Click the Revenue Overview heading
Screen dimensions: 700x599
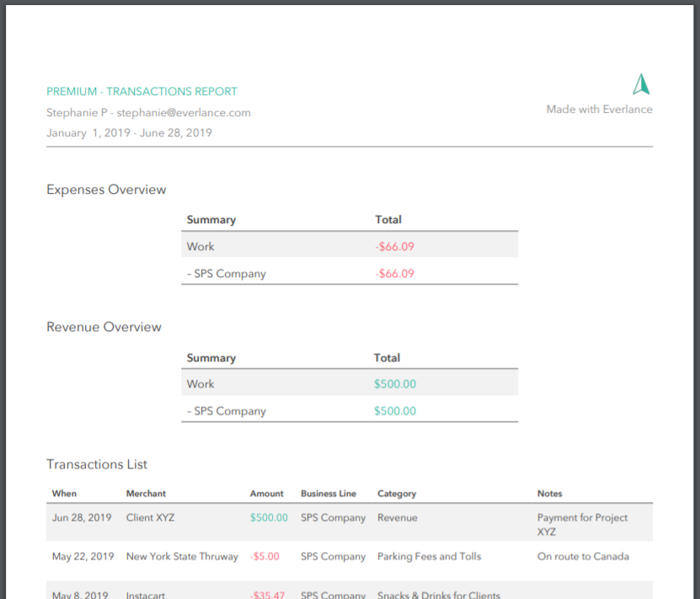(x=104, y=327)
